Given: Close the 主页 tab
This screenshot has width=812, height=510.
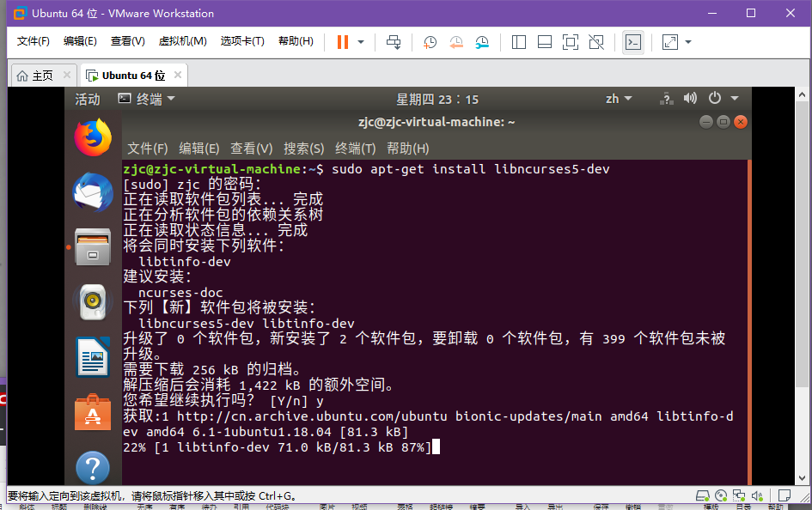Looking at the screenshot, I should [x=67, y=75].
